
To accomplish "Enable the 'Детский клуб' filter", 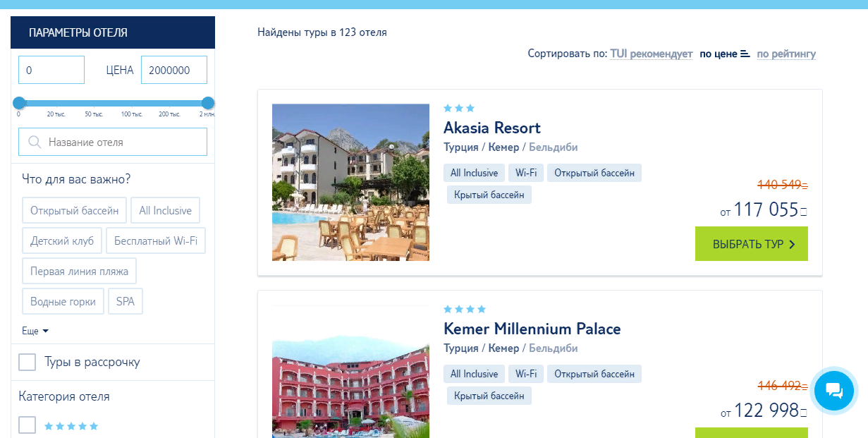I will point(62,241).
